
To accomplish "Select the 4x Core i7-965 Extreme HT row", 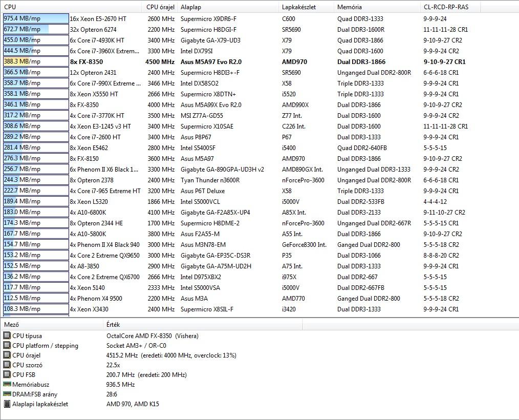I will pyautogui.click(x=259, y=191).
